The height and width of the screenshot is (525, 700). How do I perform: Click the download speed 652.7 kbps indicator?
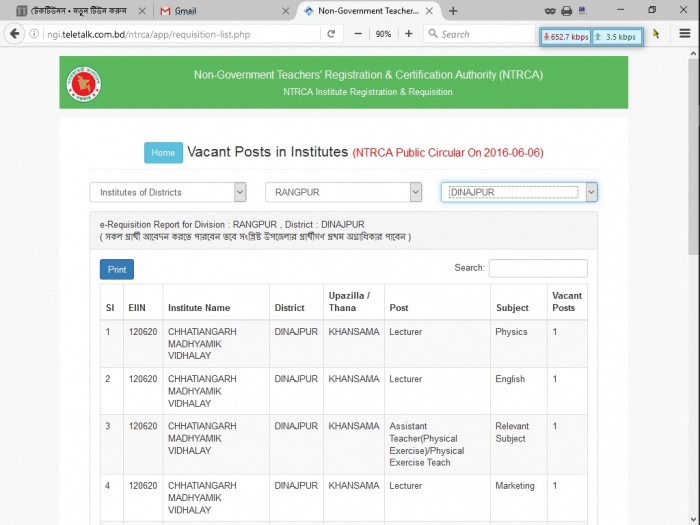tap(566, 37)
